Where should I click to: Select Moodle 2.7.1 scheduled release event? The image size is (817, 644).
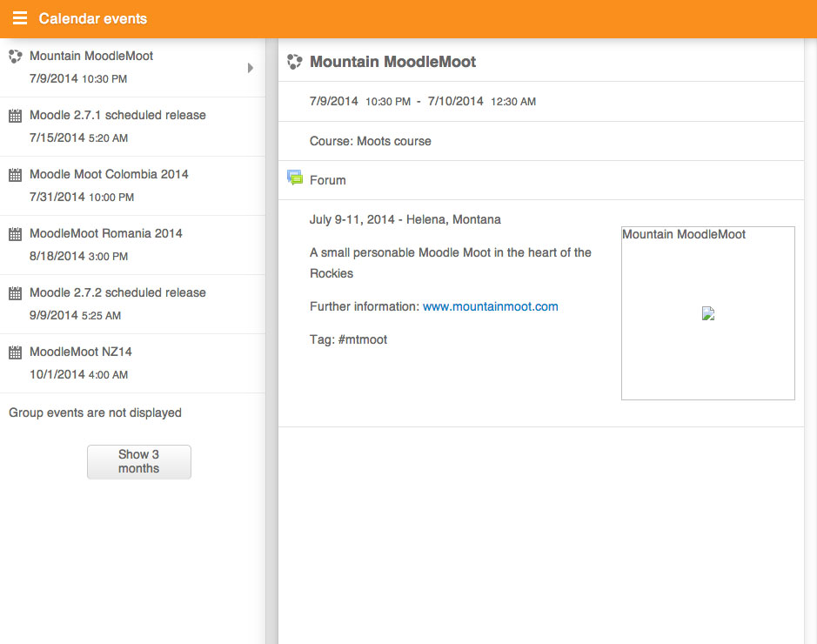click(132, 126)
